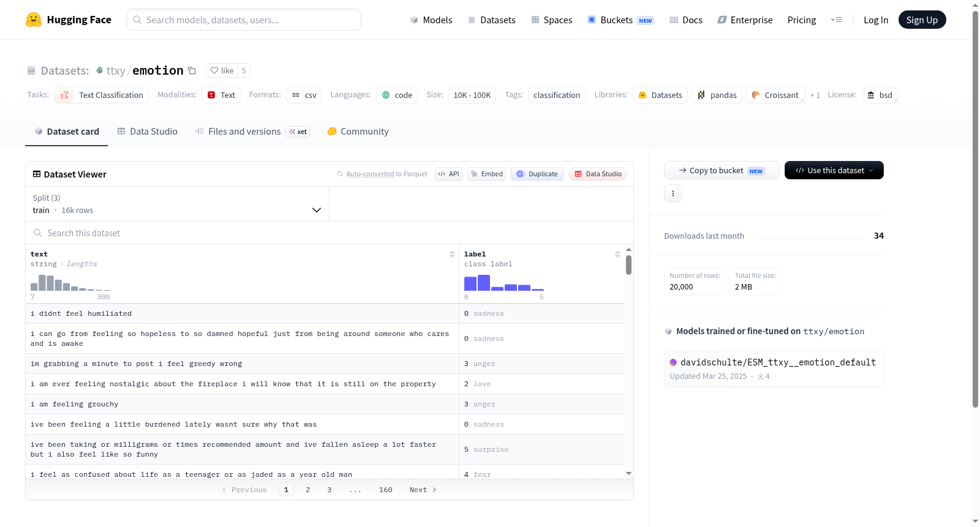
Task: Click the Duplicate button
Action: coord(537,174)
